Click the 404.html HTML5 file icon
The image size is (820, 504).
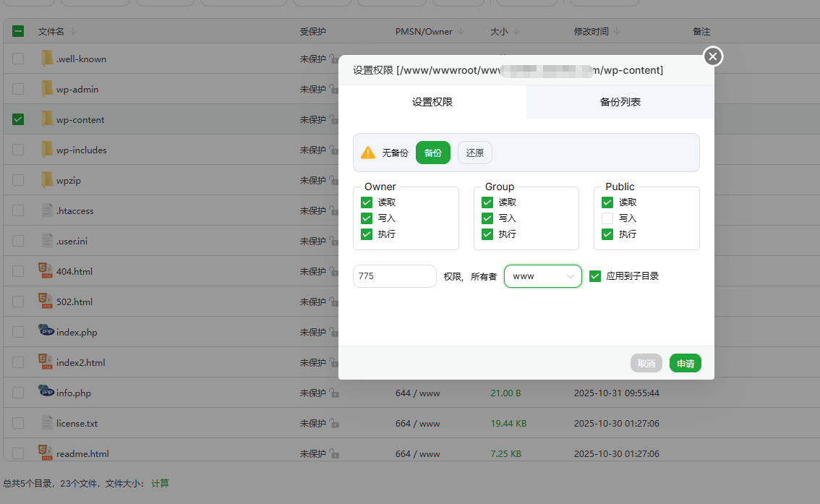(x=45, y=271)
